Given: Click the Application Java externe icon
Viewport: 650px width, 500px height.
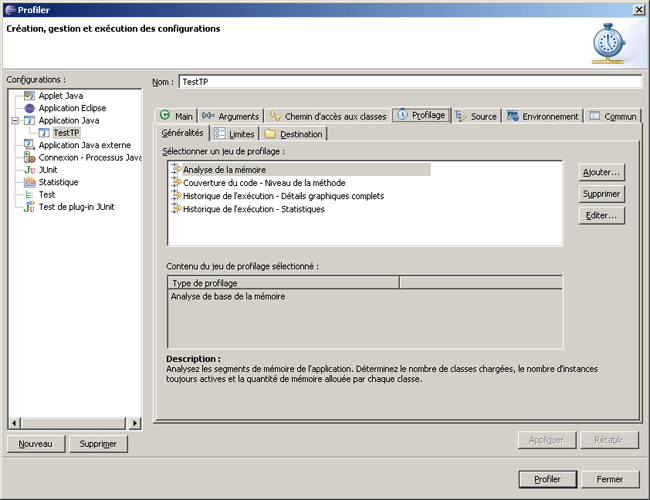Looking at the screenshot, I should click(x=30, y=145).
